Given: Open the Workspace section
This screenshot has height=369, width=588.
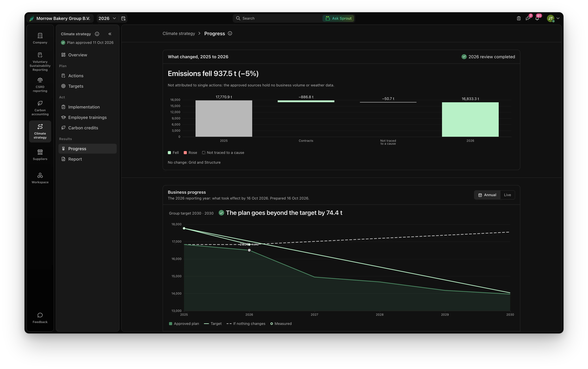Looking at the screenshot, I should [x=40, y=178].
